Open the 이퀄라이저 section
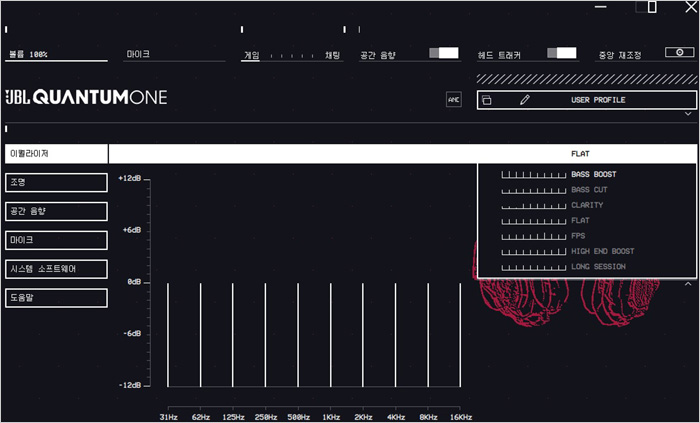The height and width of the screenshot is (423, 700). 56,153
